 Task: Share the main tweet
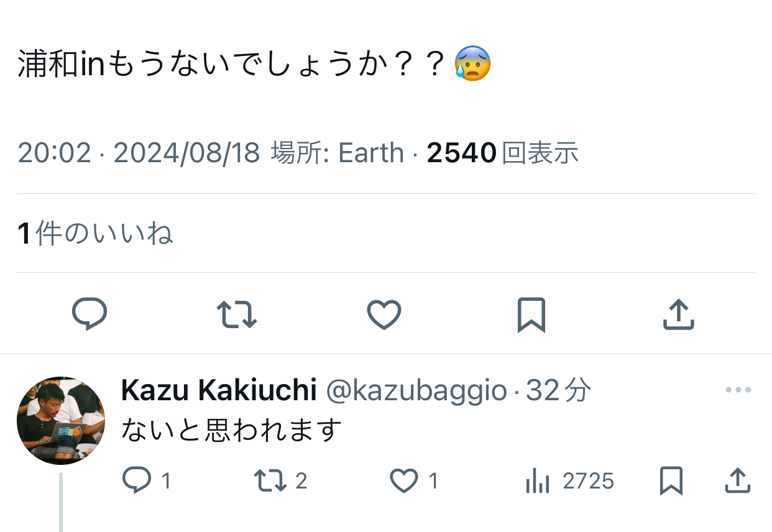(x=678, y=314)
